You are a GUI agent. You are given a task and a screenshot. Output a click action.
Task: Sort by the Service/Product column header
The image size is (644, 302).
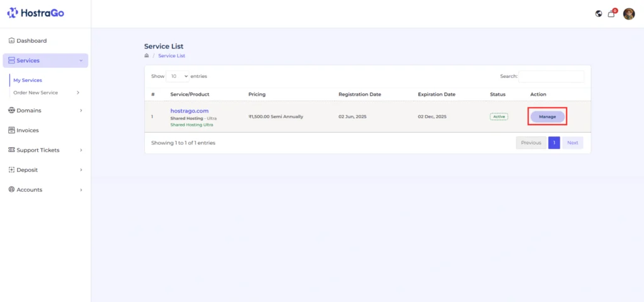(x=190, y=94)
